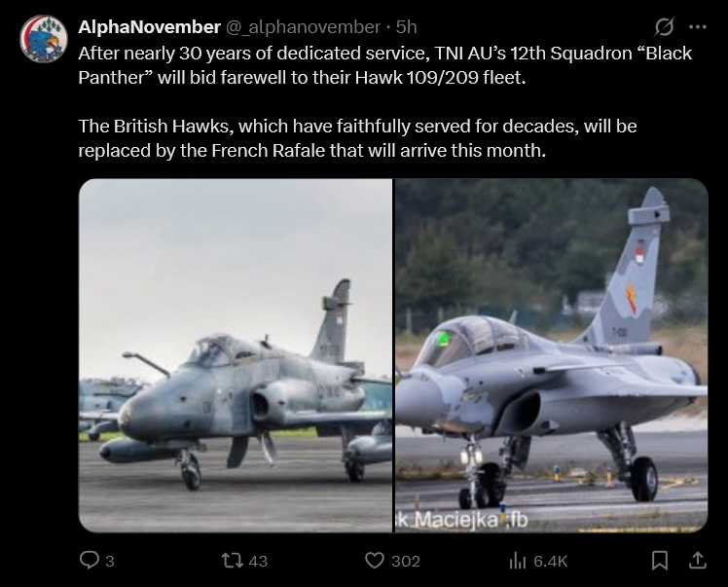The height and width of the screenshot is (587, 728).
Task: Click the like count of 302
Action: [405, 561]
